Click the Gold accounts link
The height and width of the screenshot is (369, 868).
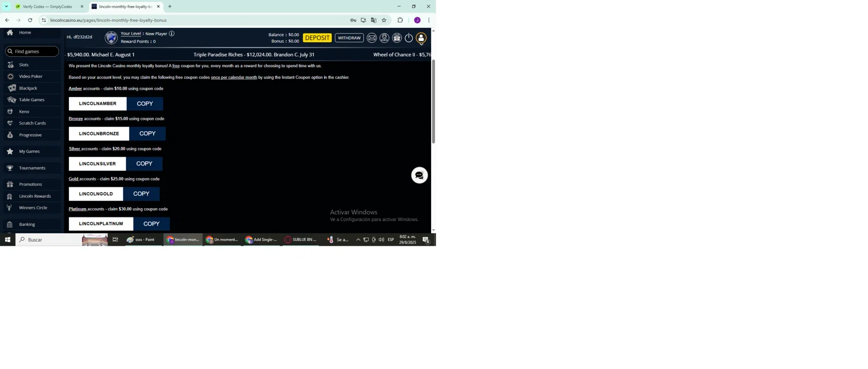pyautogui.click(x=73, y=179)
